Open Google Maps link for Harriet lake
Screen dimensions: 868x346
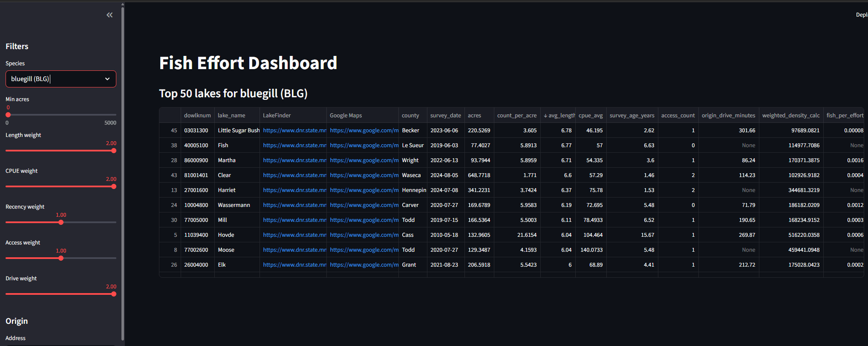(x=363, y=190)
